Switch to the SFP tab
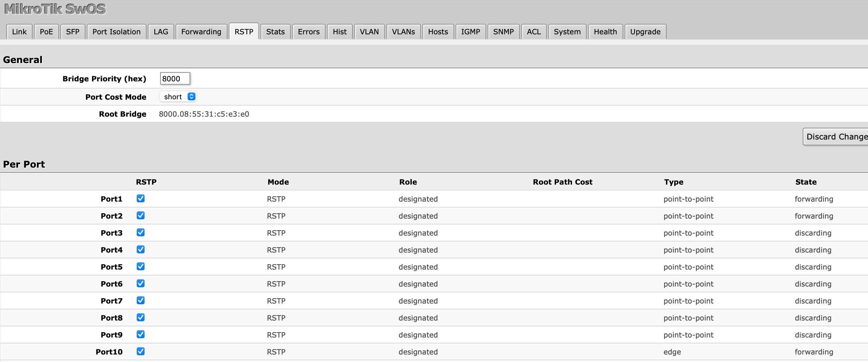 pos(72,32)
